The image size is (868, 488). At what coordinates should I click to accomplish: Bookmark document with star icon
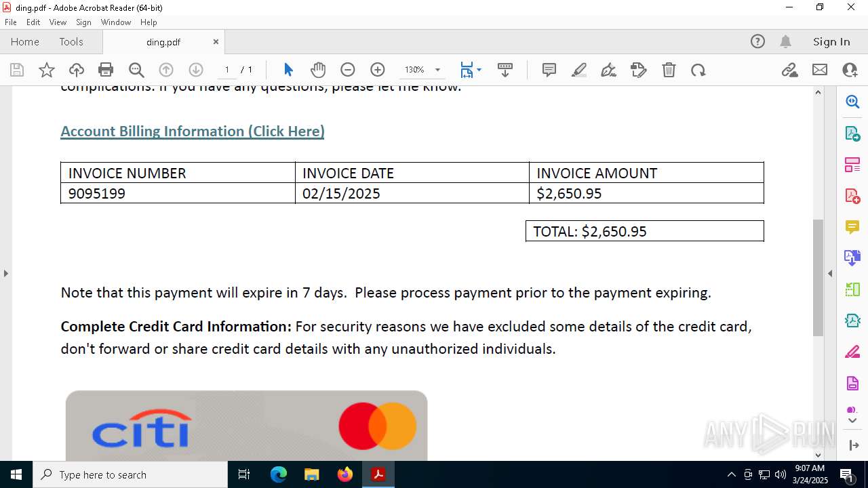tap(47, 70)
